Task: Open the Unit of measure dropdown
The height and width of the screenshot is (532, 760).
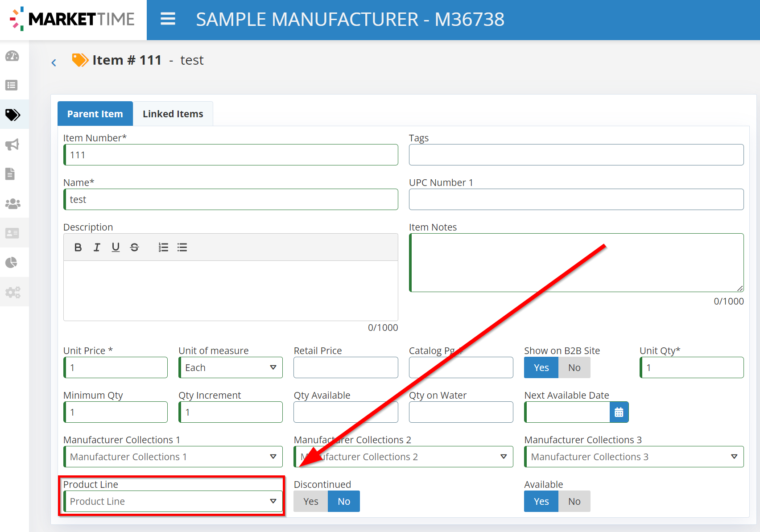Action: point(231,368)
